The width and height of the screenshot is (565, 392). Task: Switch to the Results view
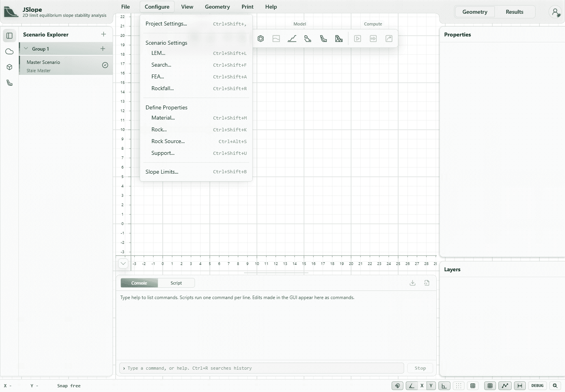coord(514,12)
